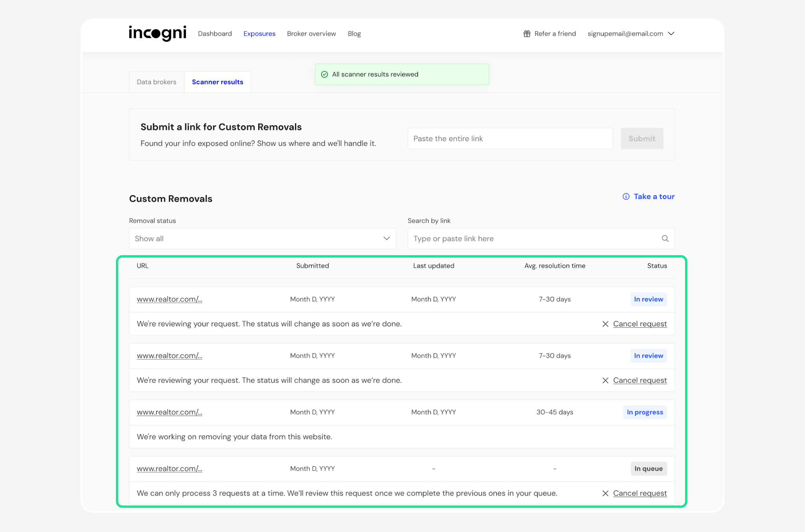Click the Avg. resolution time column header
The image size is (805, 532).
(x=555, y=266)
